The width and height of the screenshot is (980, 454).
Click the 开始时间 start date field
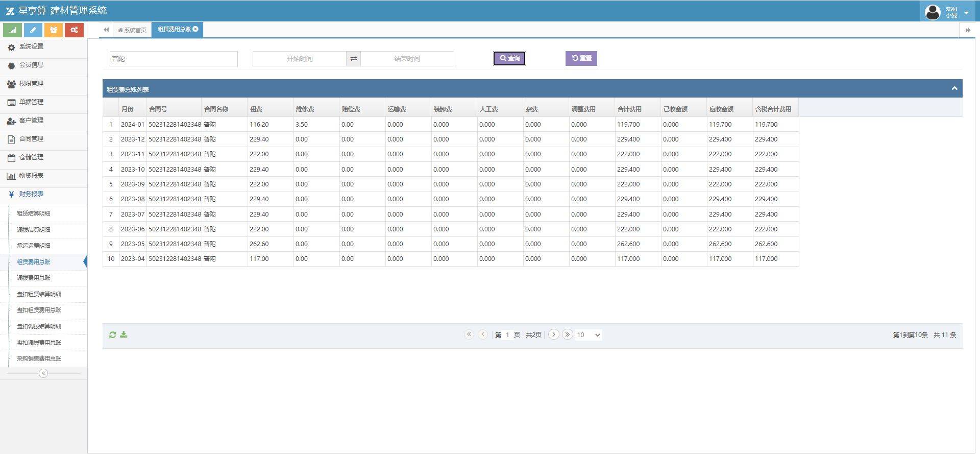(300, 59)
